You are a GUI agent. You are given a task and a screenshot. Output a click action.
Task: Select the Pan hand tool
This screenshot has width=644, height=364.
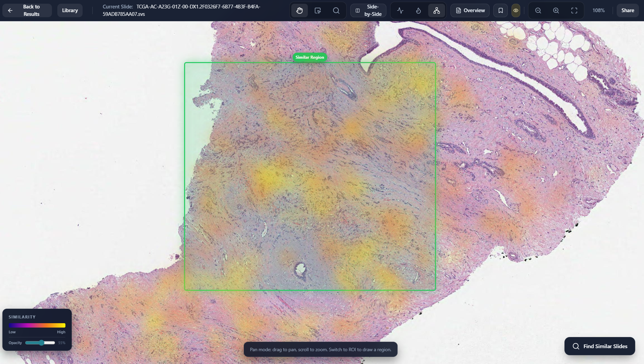(299, 10)
